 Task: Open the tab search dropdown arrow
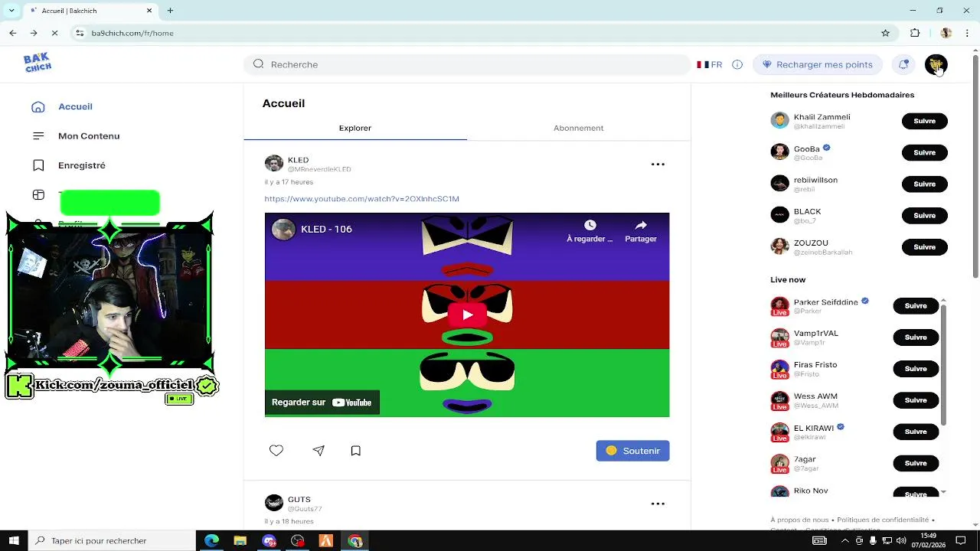click(x=11, y=11)
